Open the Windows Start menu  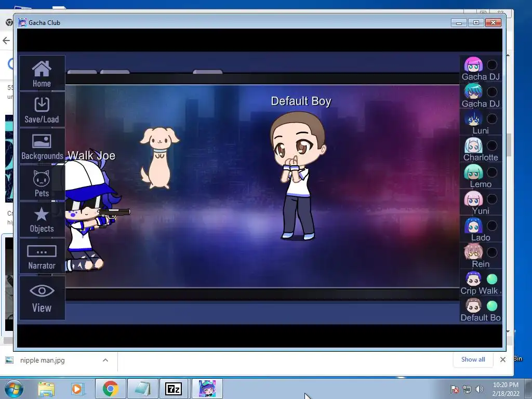click(14, 389)
